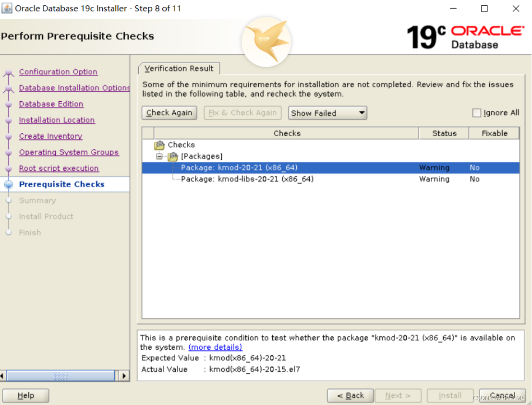The height and width of the screenshot is (405, 532).
Task: Click the Checks root tree node label
Action: pos(181,145)
